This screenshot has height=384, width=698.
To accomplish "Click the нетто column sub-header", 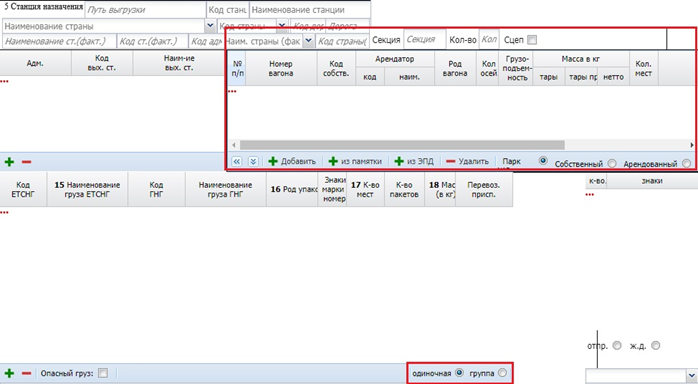I will click(x=613, y=77).
